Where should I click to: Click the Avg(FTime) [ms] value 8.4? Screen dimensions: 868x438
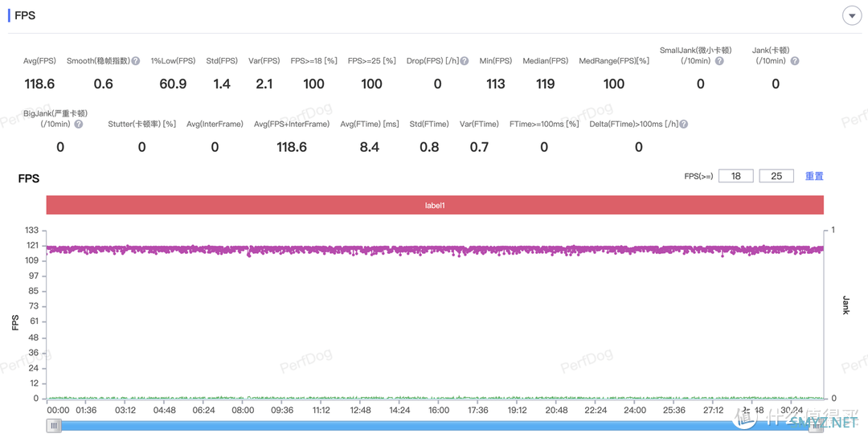tap(370, 147)
